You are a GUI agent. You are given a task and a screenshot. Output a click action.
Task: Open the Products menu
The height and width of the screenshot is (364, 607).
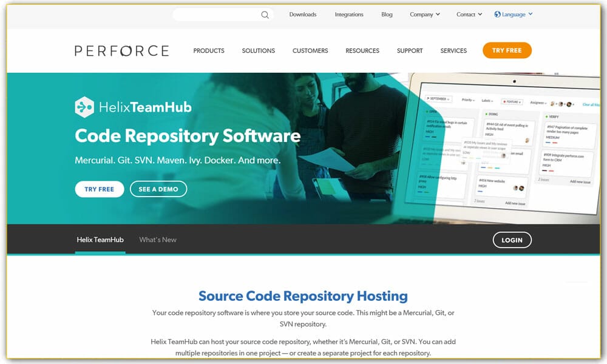(209, 51)
